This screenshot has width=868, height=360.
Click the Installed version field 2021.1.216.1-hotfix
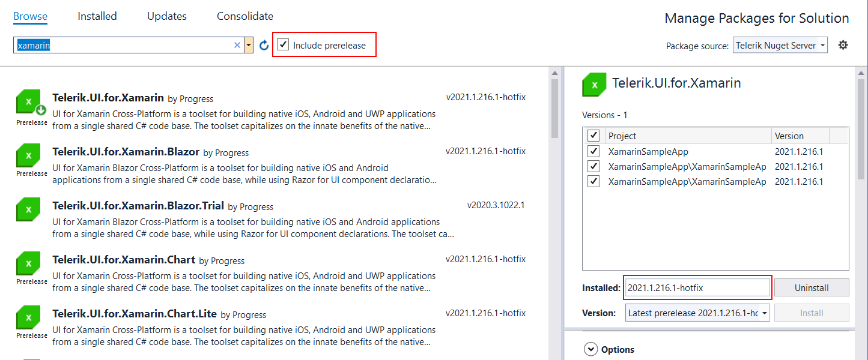click(x=697, y=287)
